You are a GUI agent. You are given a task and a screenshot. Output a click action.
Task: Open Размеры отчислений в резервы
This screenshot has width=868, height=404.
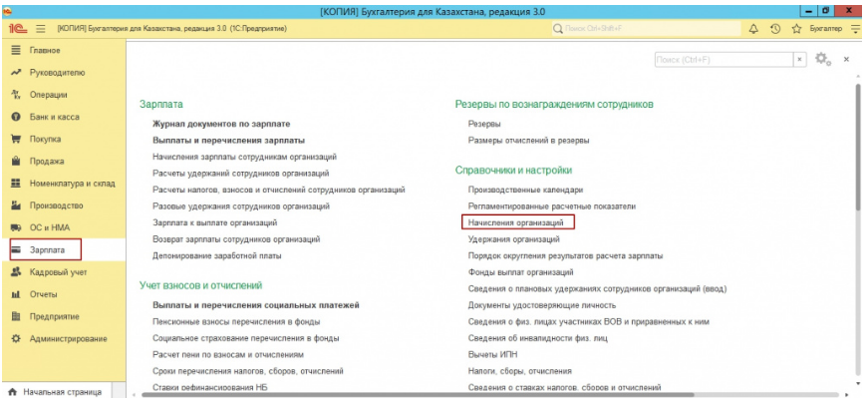pyautogui.click(x=528, y=141)
